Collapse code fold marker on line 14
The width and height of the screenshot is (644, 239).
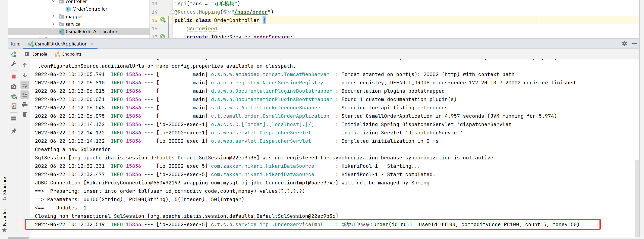coord(172,12)
